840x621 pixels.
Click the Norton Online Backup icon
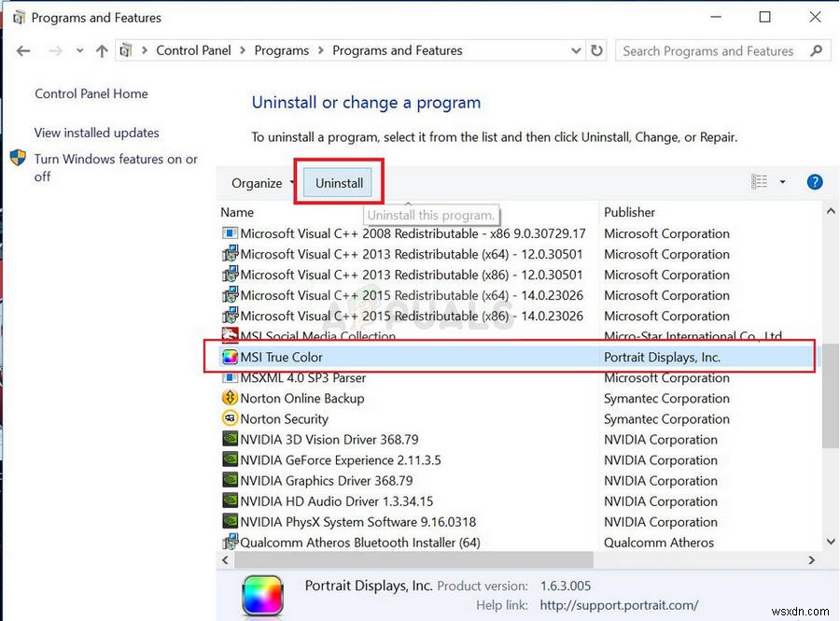(230, 398)
